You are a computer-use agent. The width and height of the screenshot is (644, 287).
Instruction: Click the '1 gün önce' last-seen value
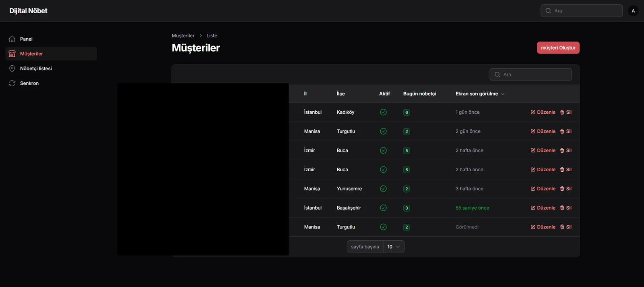468,112
